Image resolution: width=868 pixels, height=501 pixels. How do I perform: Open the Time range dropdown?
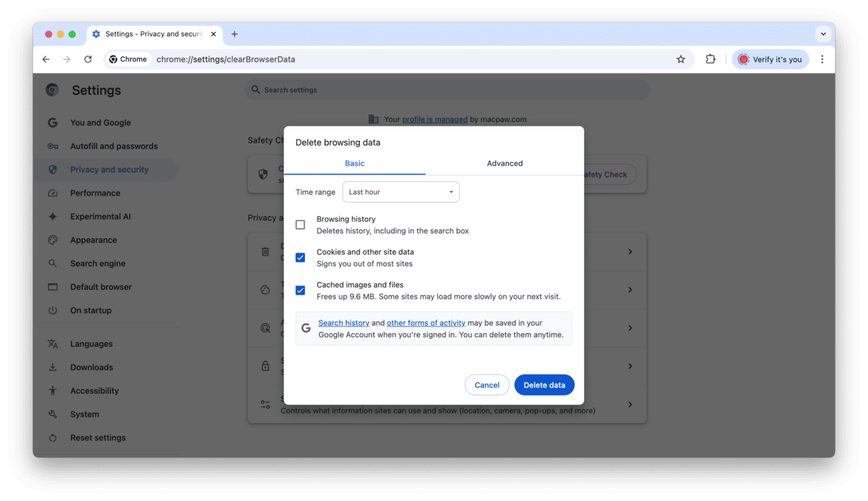pos(401,192)
